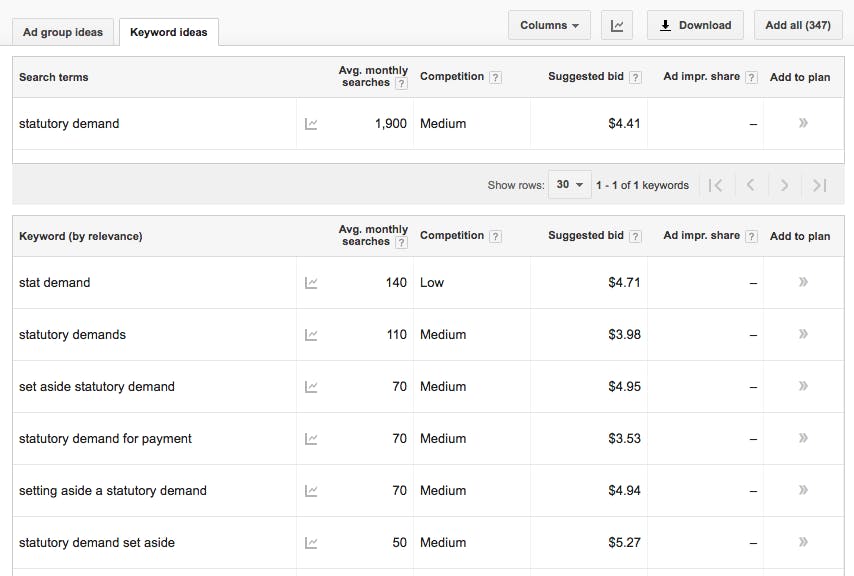
Task: Select the Keyword ideas tab
Action: click(x=168, y=31)
